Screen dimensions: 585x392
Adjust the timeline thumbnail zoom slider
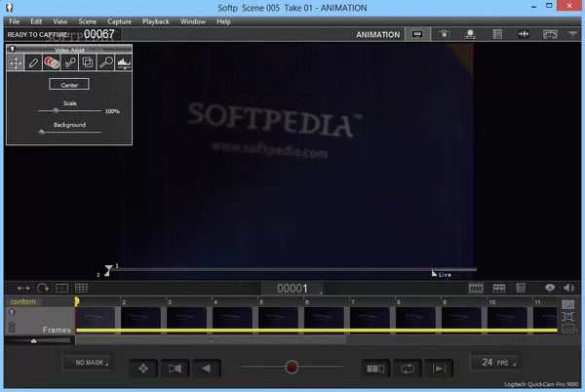[x=34, y=340]
